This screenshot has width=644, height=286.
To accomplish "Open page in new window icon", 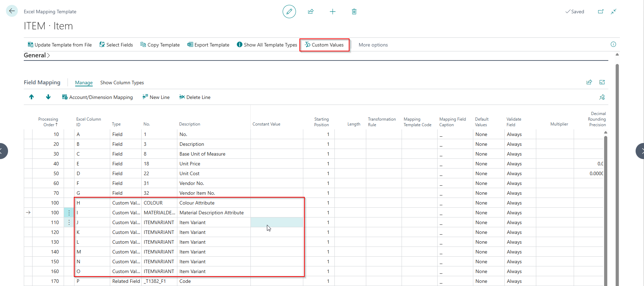I will click(601, 12).
